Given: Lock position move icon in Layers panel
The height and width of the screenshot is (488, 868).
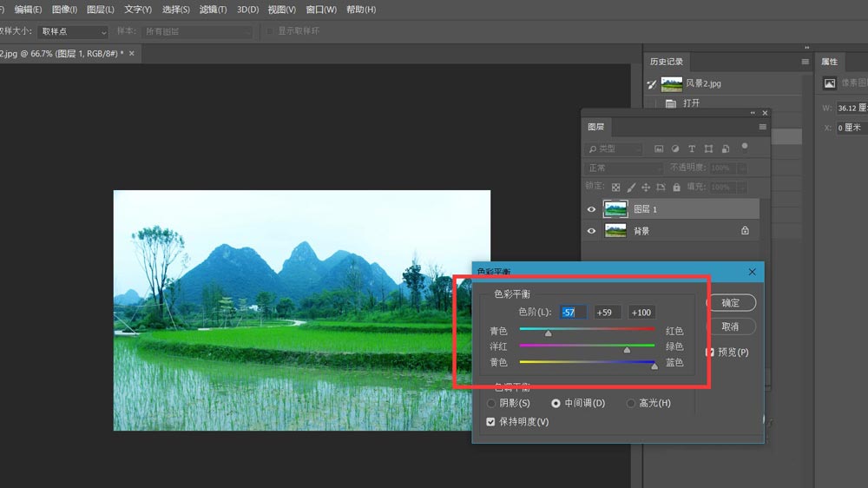Looking at the screenshot, I should [x=646, y=188].
